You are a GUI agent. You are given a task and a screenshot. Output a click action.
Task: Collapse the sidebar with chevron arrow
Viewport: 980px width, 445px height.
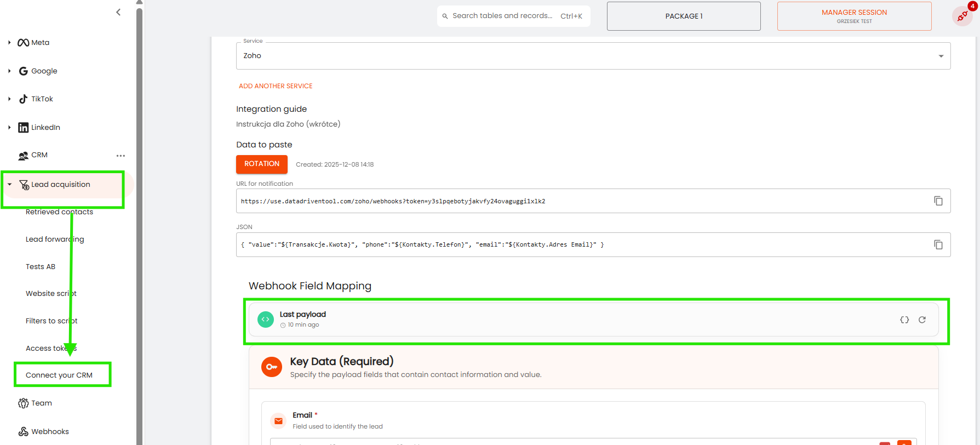(x=118, y=12)
